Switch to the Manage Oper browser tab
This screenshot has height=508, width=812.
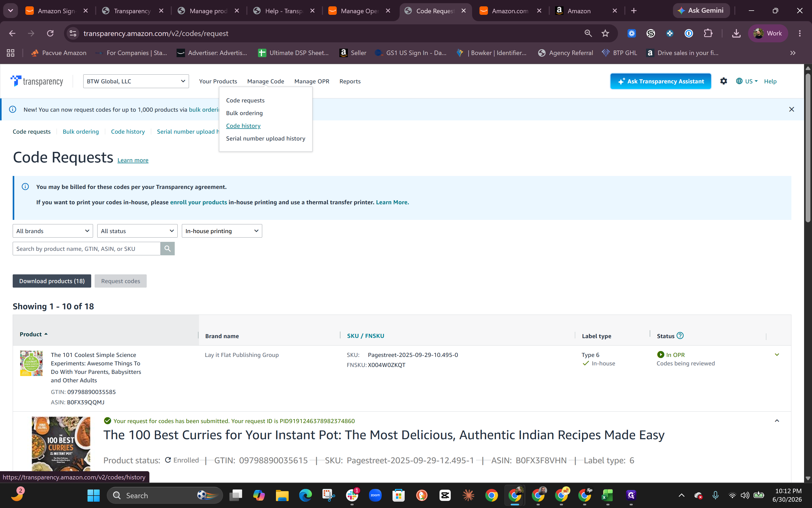point(360,11)
